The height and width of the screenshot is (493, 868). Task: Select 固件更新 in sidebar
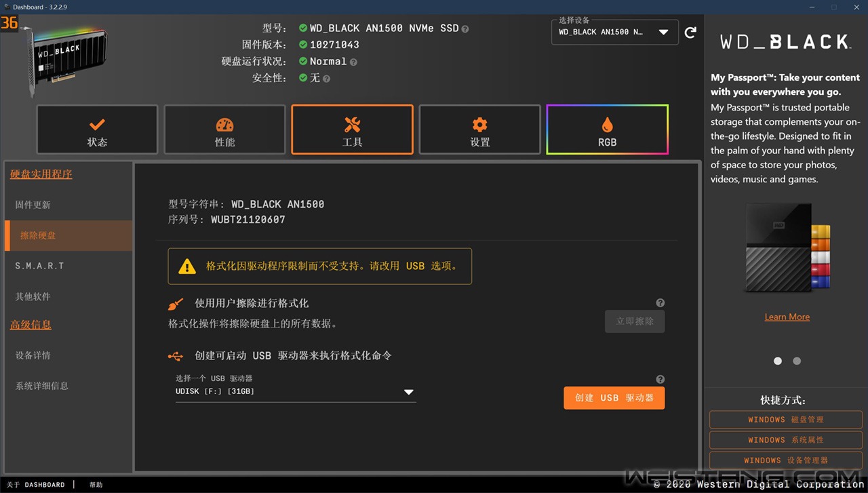(x=68, y=205)
